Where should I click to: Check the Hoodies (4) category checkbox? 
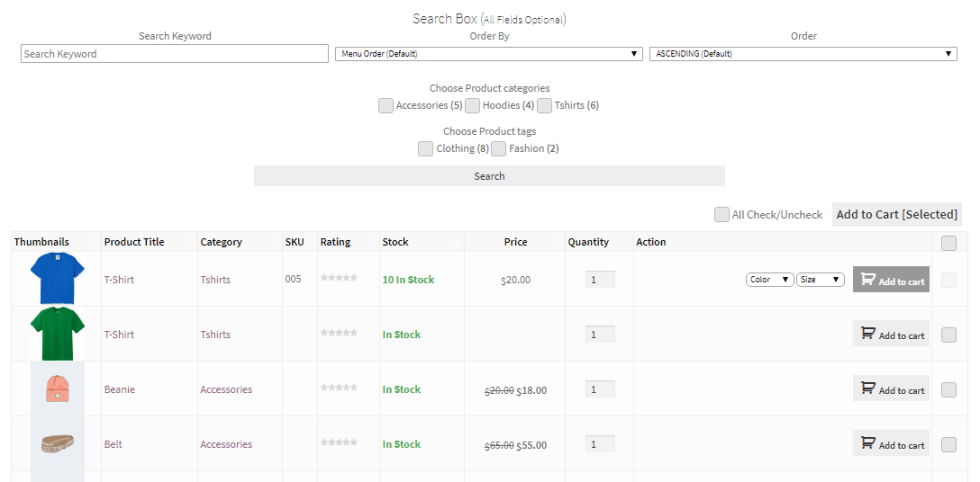[472, 106]
